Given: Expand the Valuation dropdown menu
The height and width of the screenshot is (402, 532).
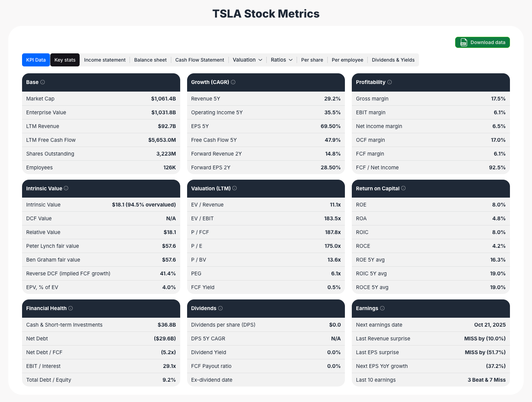Looking at the screenshot, I should click(247, 60).
